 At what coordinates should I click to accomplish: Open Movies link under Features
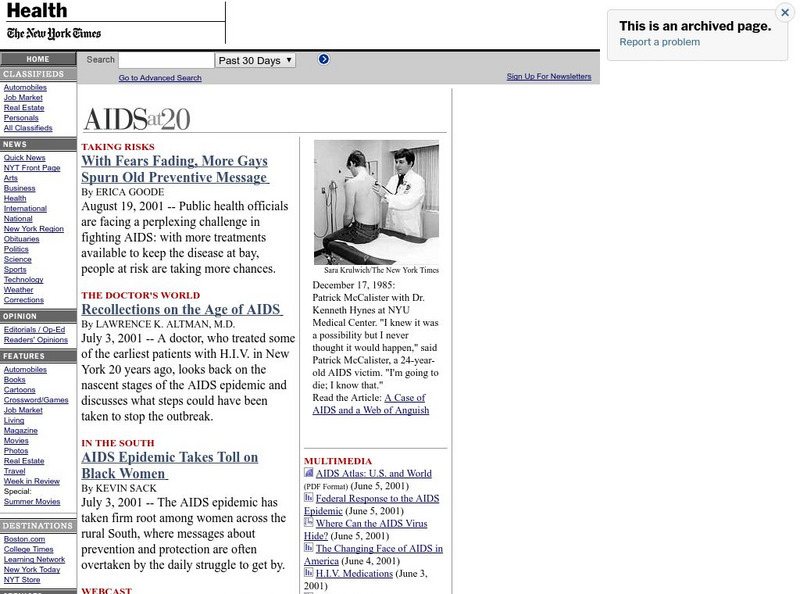coord(16,441)
